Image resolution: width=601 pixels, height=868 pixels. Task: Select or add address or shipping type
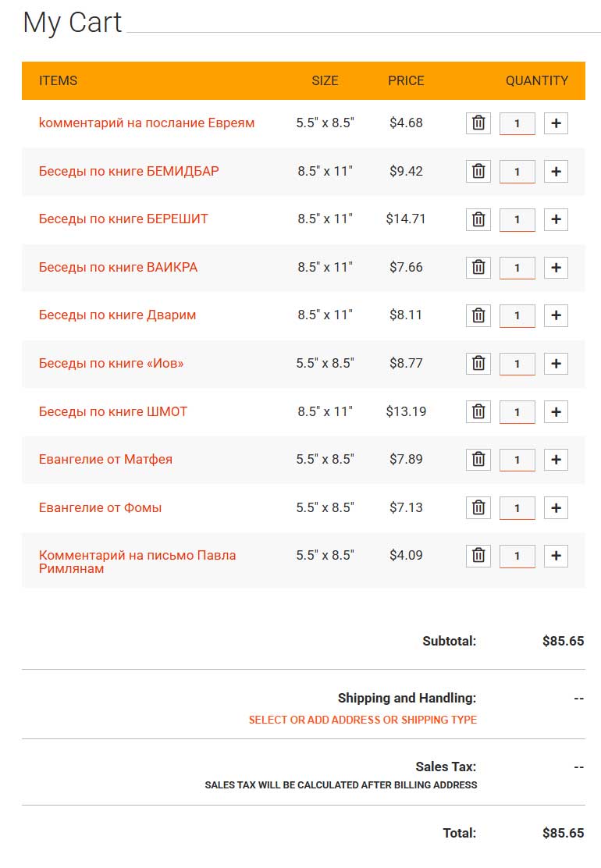coord(362,720)
